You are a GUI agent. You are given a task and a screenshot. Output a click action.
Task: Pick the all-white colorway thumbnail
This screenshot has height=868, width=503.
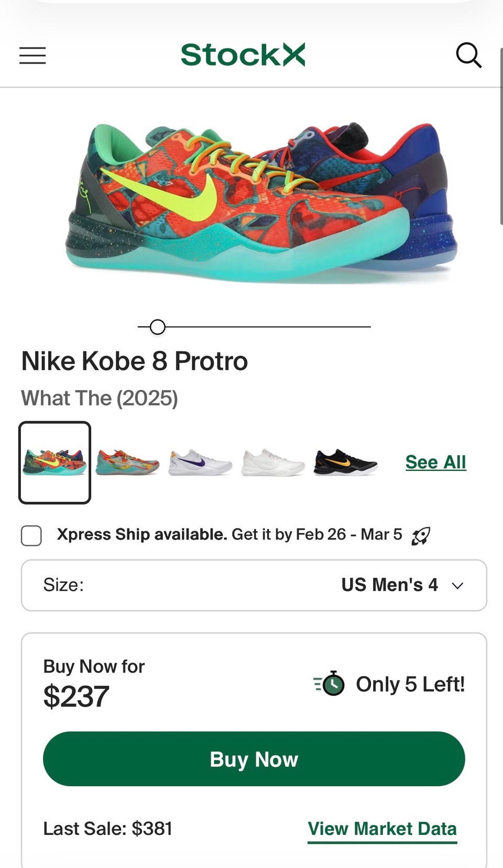(x=272, y=462)
